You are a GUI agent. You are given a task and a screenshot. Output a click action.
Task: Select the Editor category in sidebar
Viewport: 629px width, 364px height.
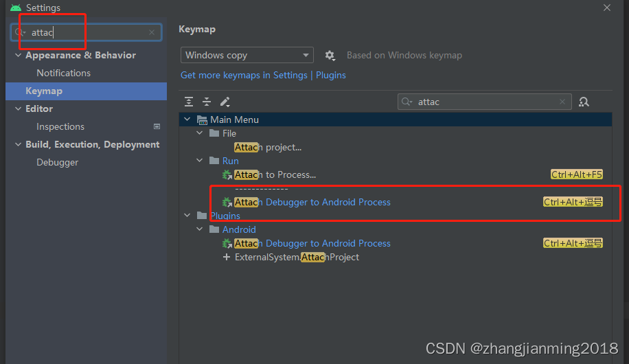pos(39,109)
